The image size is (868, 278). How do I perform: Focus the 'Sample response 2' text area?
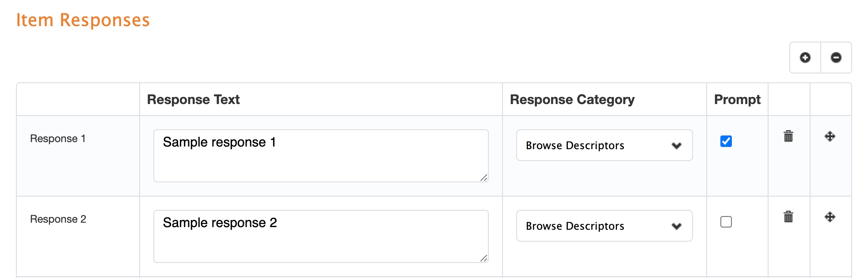(x=321, y=236)
